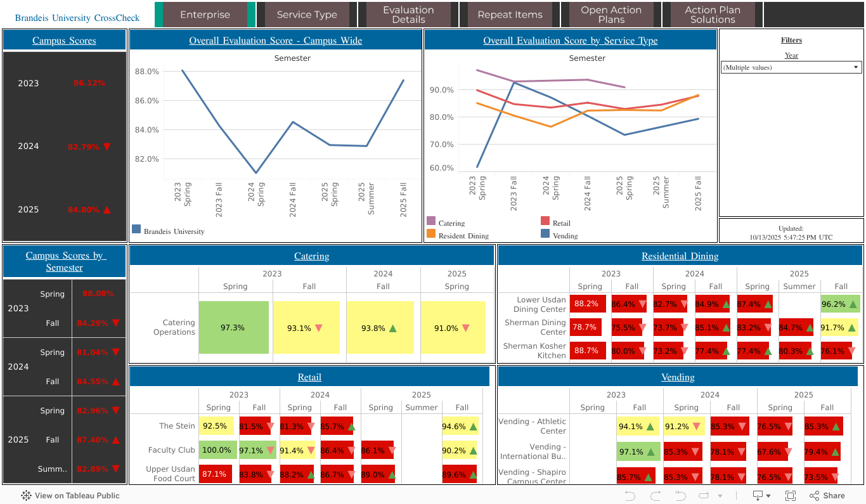
Task: Click the redo arrow in bottom toolbar
Action: click(x=656, y=496)
